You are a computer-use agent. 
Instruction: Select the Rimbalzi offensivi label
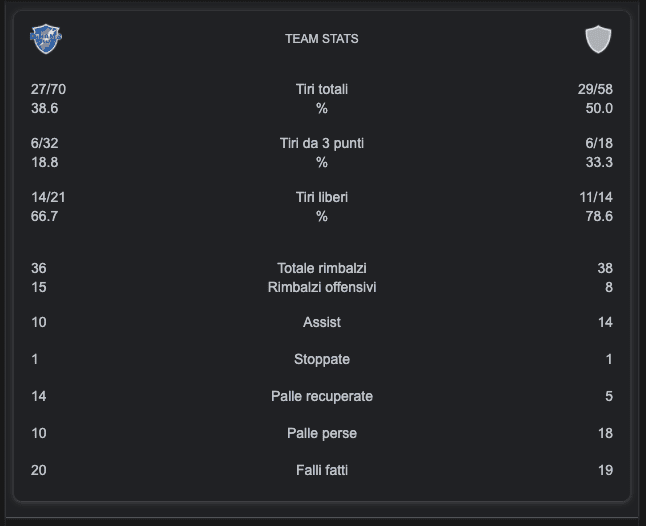(322, 287)
